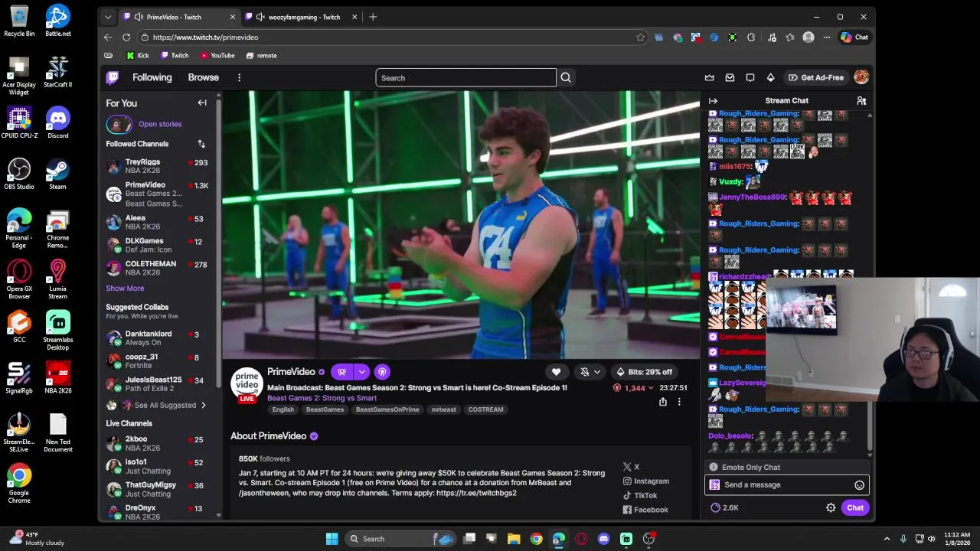
Task: Click the Bits: 29% off button
Action: coord(644,372)
